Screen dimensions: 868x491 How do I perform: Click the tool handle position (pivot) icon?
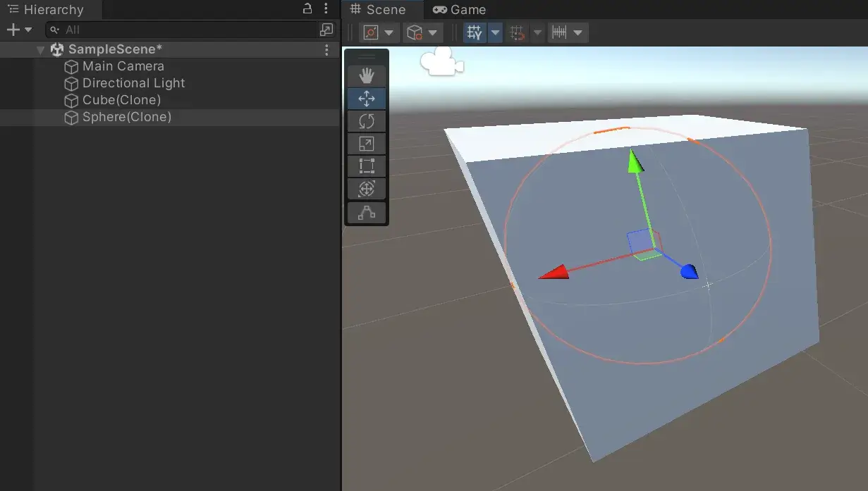(371, 32)
